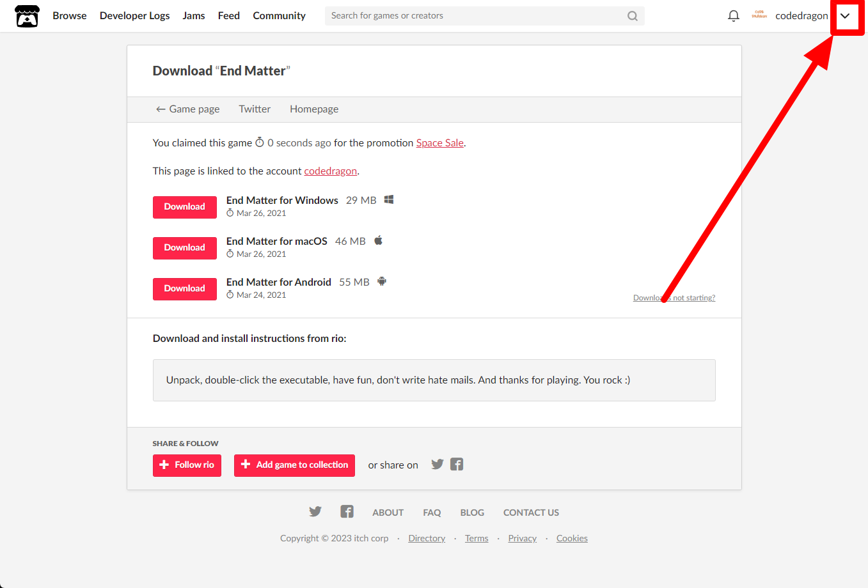Download End Matter for Windows
The width and height of the screenshot is (868, 588).
pyautogui.click(x=185, y=207)
